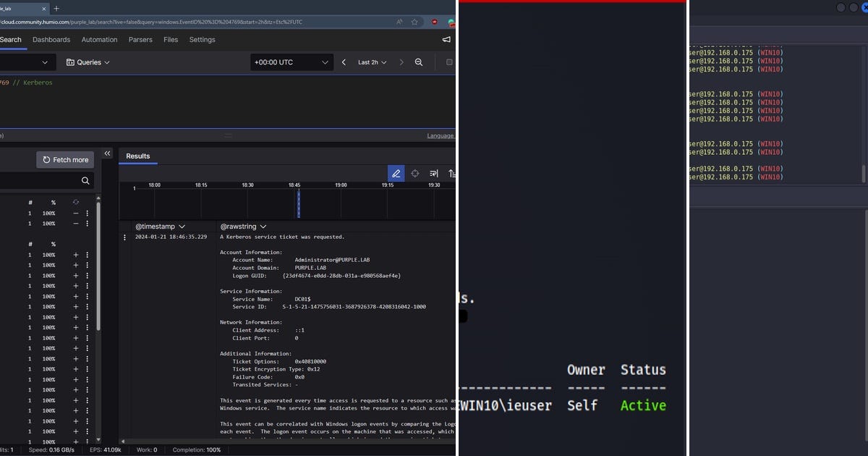
Task: Select the pencil edit icon above results
Action: tap(396, 174)
